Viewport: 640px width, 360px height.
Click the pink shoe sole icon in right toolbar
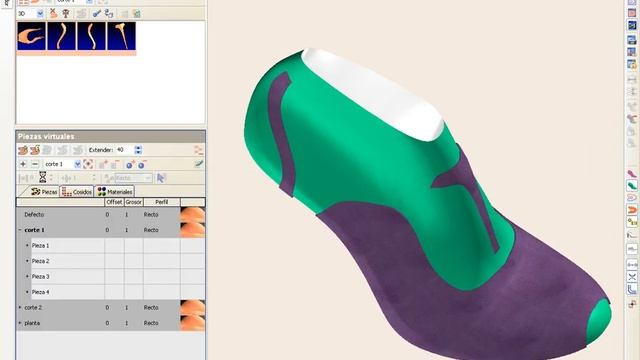(631, 174)
